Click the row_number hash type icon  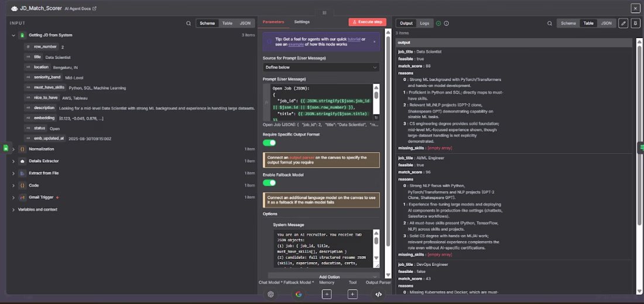pos(28,47)
